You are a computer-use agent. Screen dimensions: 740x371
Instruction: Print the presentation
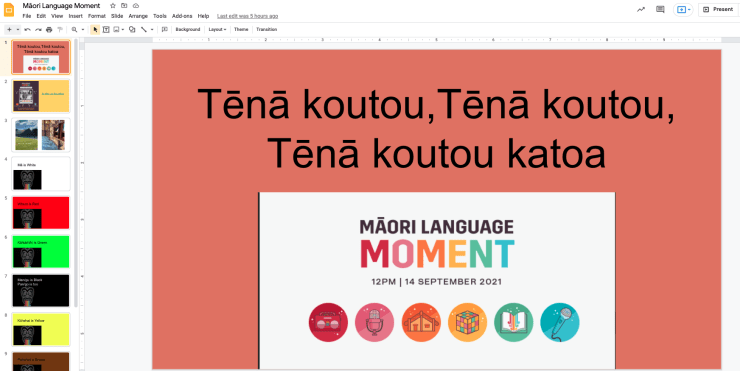pos(49,29)
